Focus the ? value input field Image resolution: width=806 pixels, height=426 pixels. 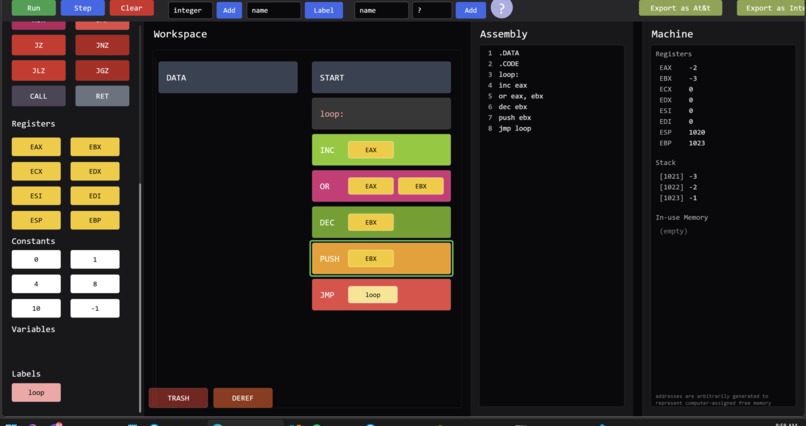[432, 10]
